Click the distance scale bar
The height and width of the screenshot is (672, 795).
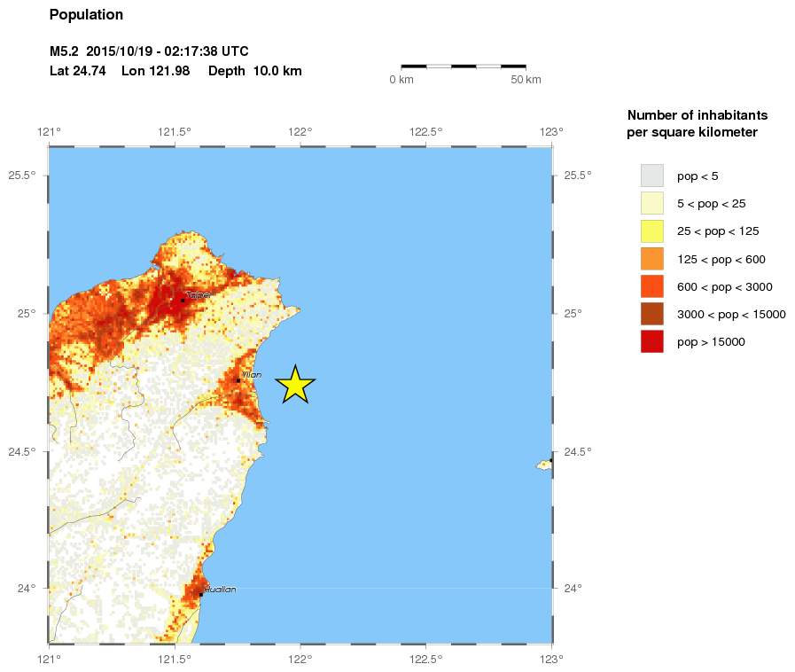pos(463,66)
